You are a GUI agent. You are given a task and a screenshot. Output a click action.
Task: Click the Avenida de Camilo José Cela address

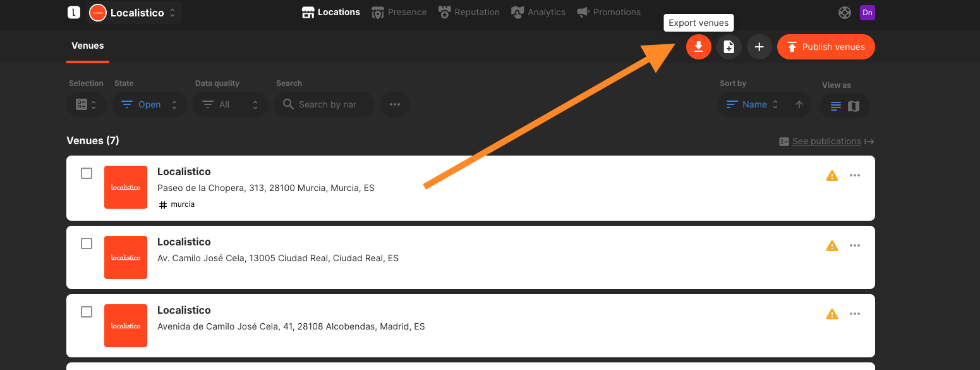point(291,326)
